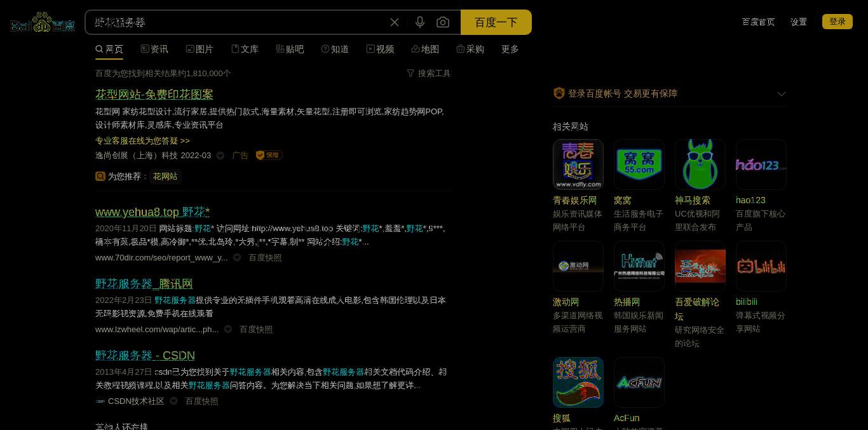Click 激动网 text link

[x=566, y=302]
